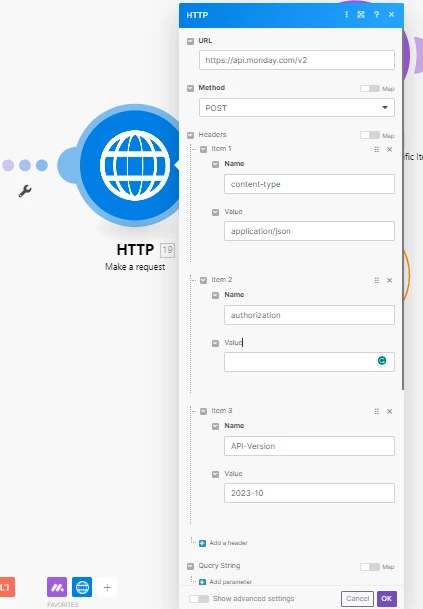Image resolution: width=423 pixels, height=609 pixels.
Task: Click the Cancel button
Action: (x=357, y=599)
